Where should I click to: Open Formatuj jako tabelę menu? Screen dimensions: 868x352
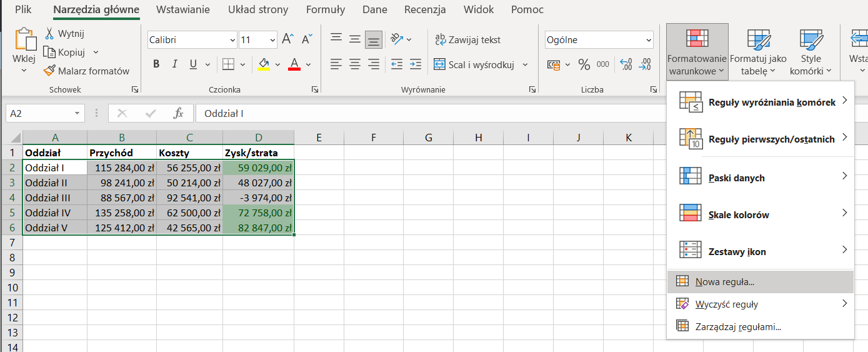(758, 53)
